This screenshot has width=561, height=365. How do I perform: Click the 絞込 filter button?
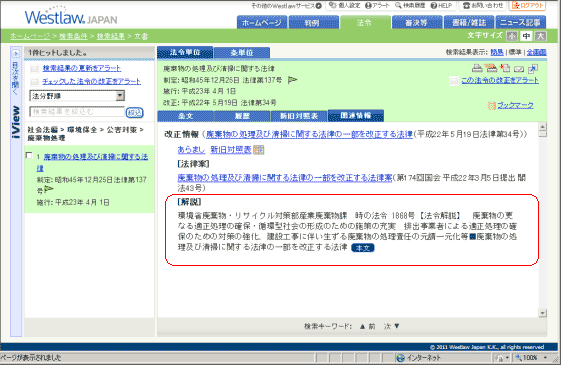(135, 112)
